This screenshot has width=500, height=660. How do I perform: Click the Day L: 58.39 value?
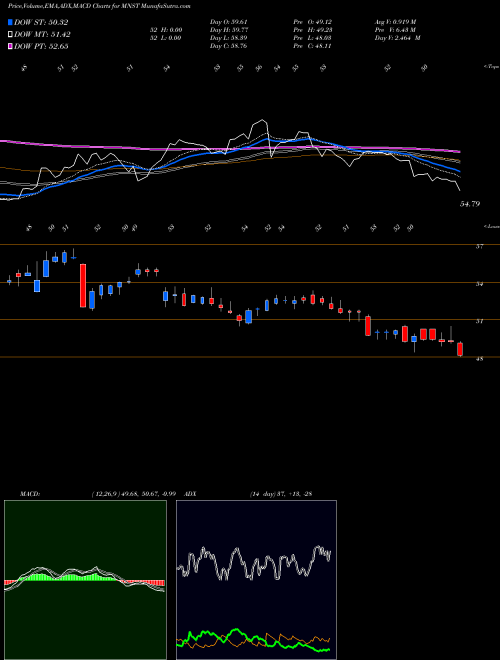(x=229, y=38)
